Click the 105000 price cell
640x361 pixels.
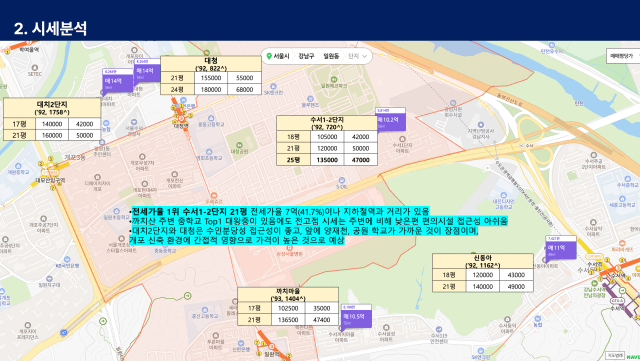coord(327,137)
